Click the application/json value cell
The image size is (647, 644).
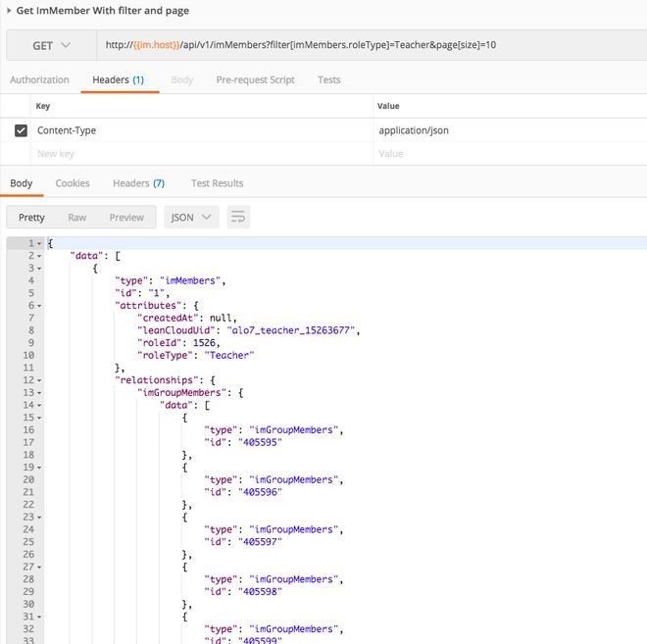pos(510,130)
